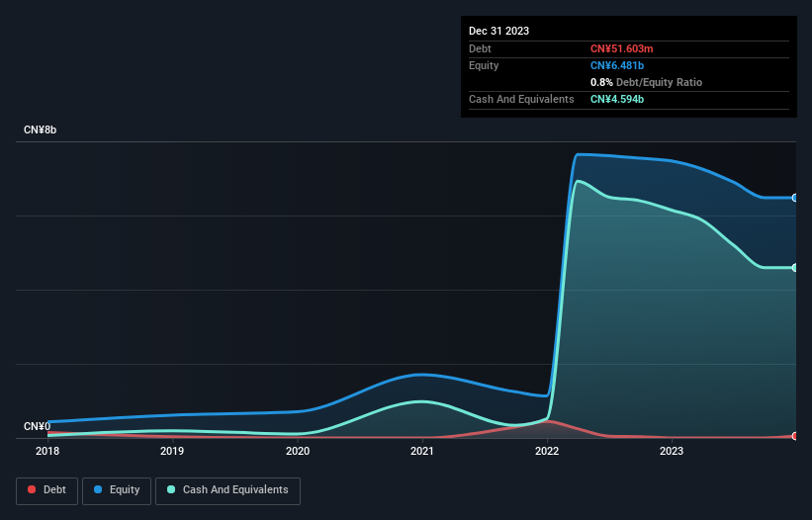812x520 pixels.
Task: Click the Dec 31 2023 tooltip date
Action: [x=498, y=31]
